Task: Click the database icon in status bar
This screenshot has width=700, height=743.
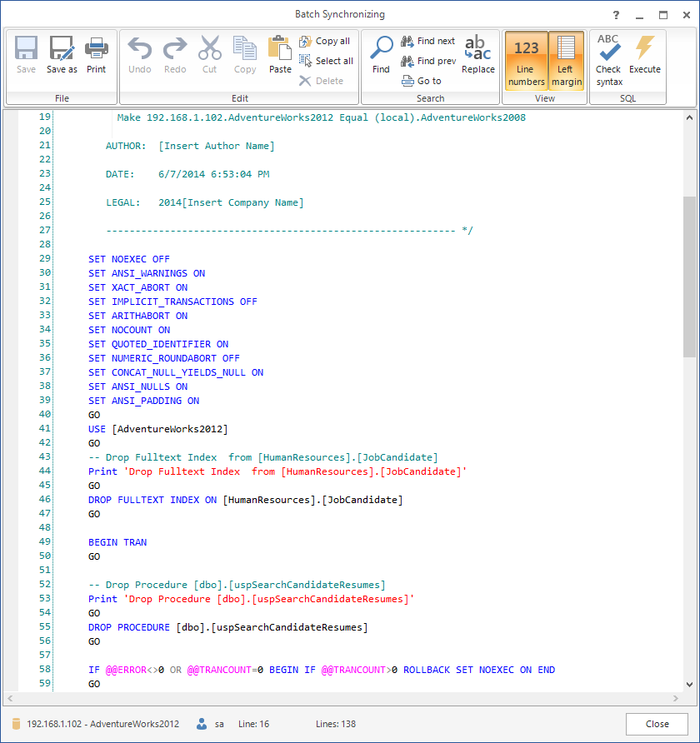Action: pos(16,724)
